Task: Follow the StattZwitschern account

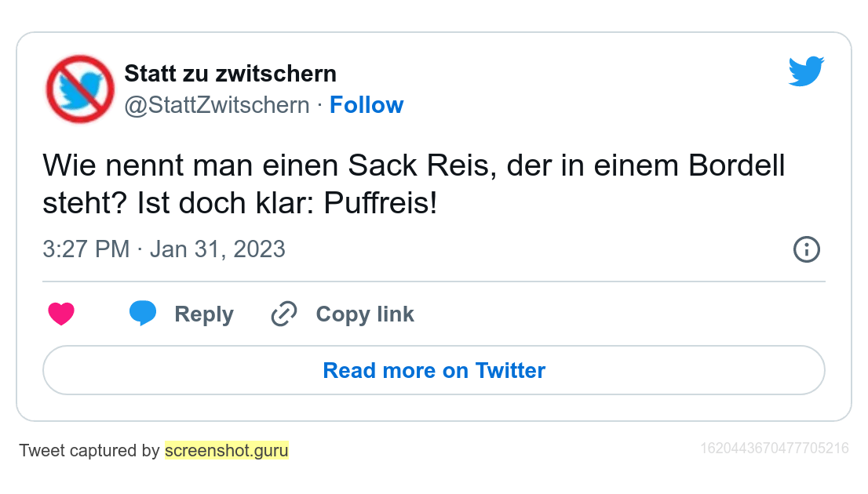Action: (x=367, y=105)
